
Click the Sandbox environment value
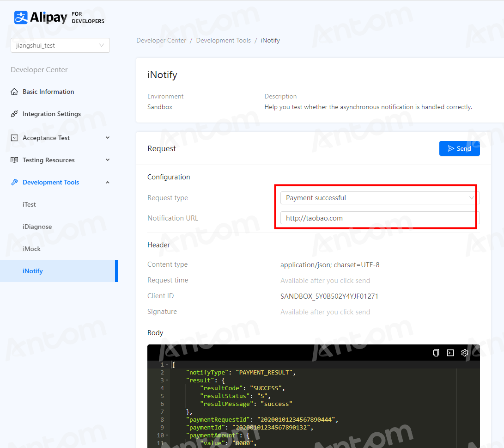[160, 107]
